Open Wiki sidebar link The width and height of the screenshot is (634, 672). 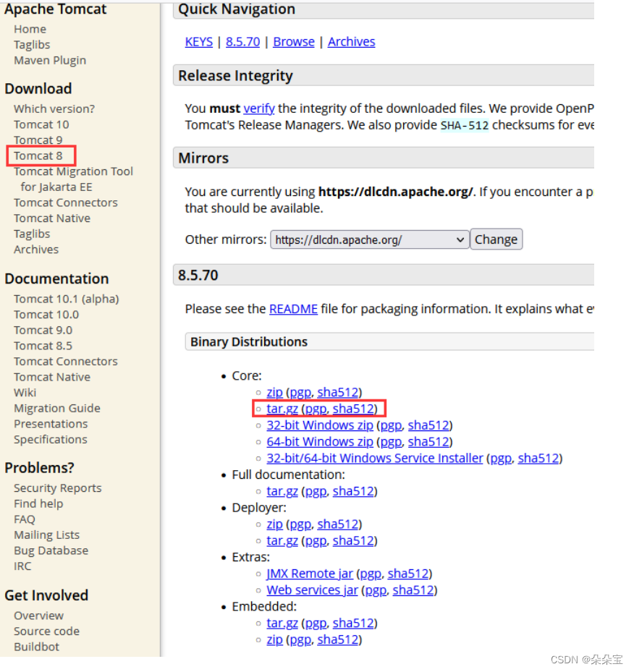(25, 393)
